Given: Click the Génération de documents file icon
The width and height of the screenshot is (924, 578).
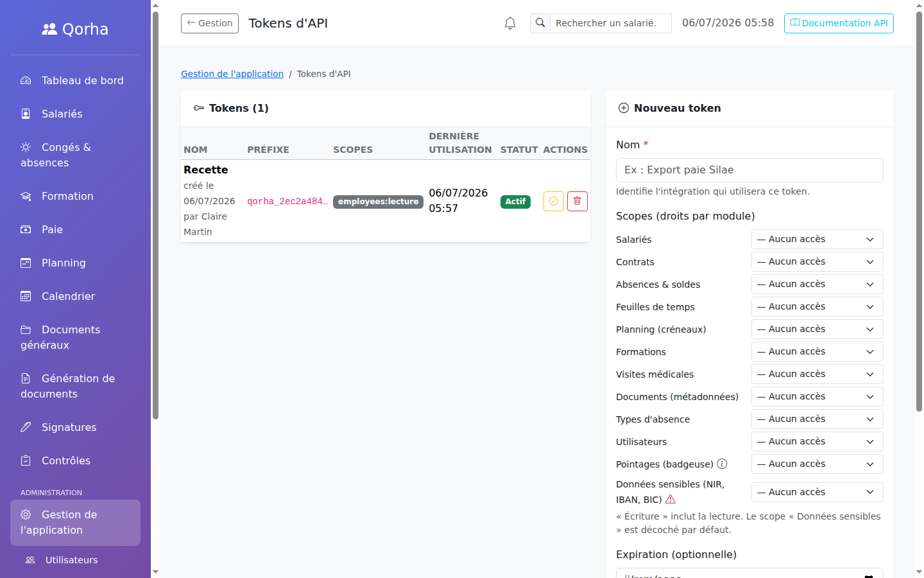Looking at the screenshot, I should click(x=26, y=378).
